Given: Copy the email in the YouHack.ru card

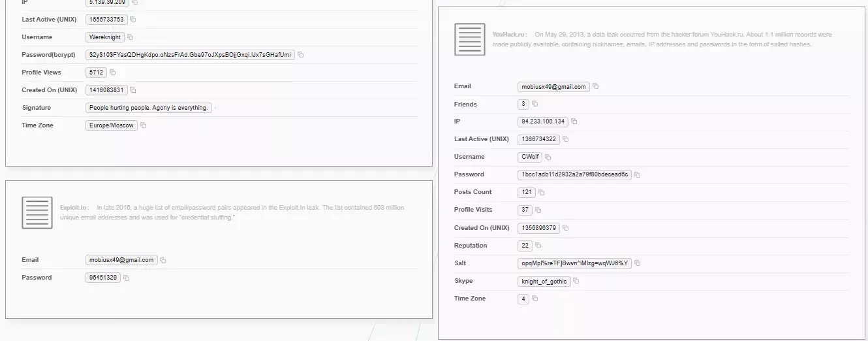Looking at the screenshot, I should point(596,86).
